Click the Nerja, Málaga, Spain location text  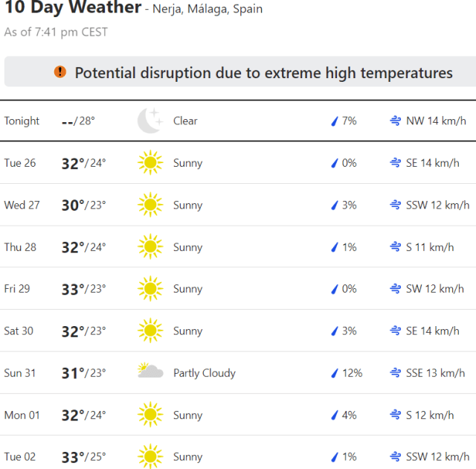(x=208, y=10)
